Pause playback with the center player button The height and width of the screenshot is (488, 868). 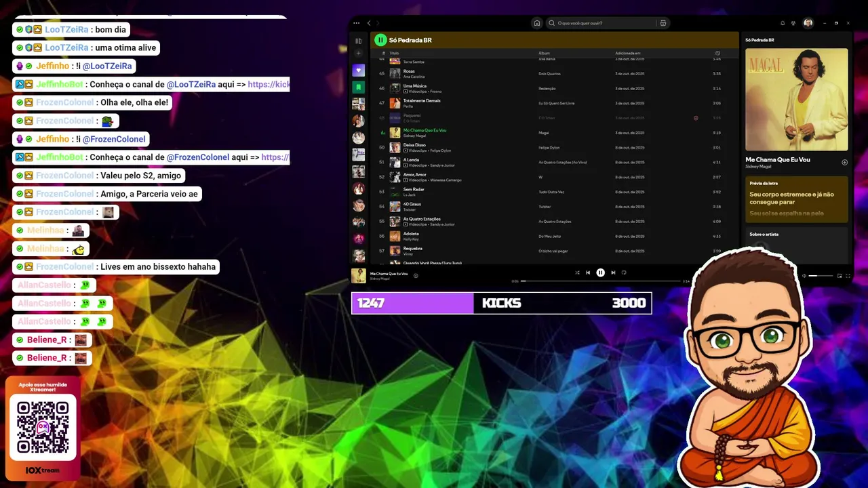600,272
